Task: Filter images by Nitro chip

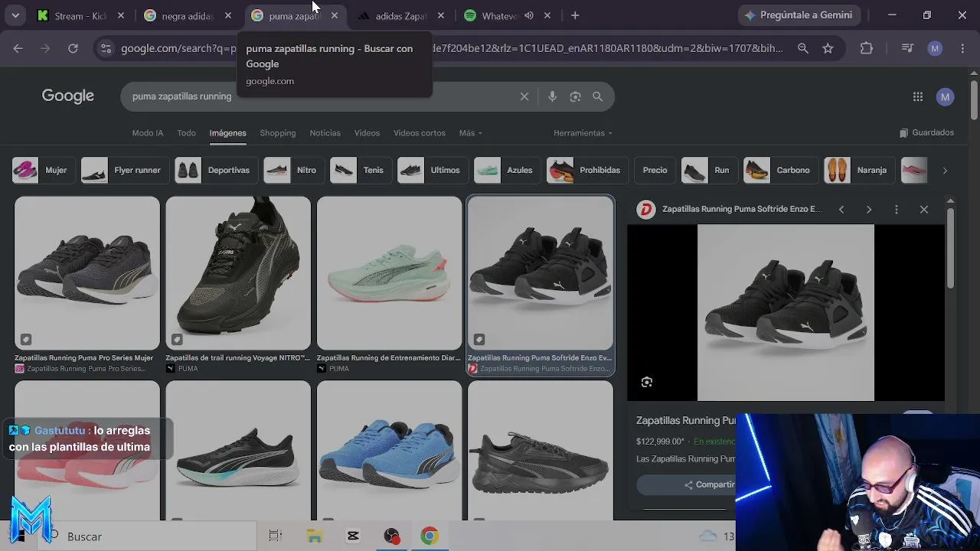Action: coord(293,170)
